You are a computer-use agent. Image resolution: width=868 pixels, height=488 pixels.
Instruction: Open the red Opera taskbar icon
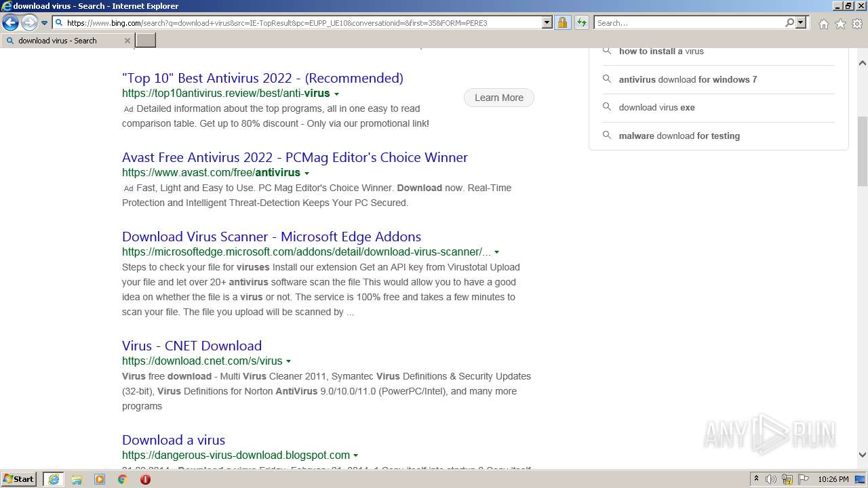tap(145, 479)
